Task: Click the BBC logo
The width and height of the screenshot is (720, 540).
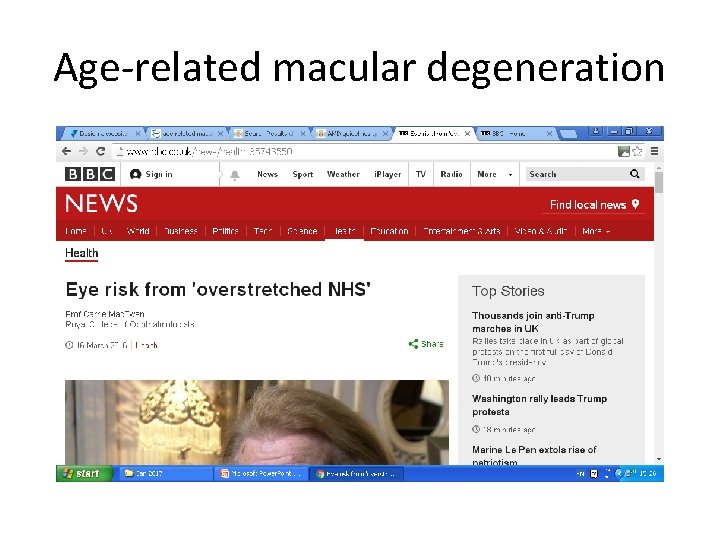Action: (90, 174)
